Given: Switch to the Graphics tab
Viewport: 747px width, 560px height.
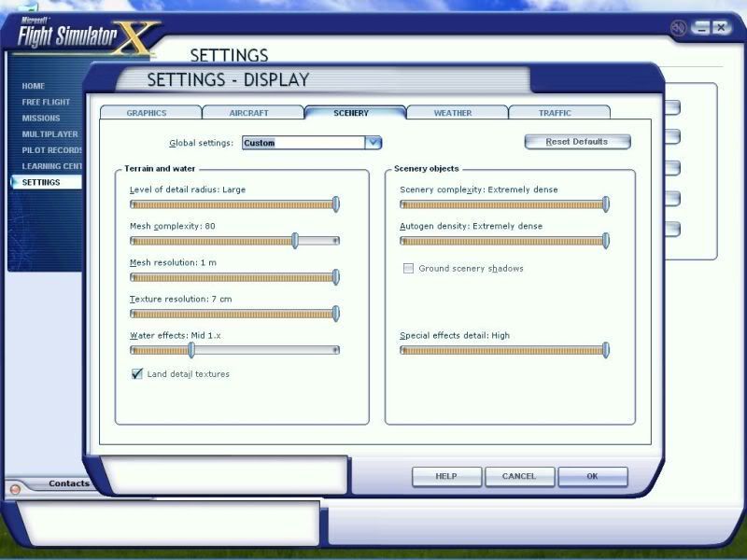Looking at the screenshot, I should point(147,113).
